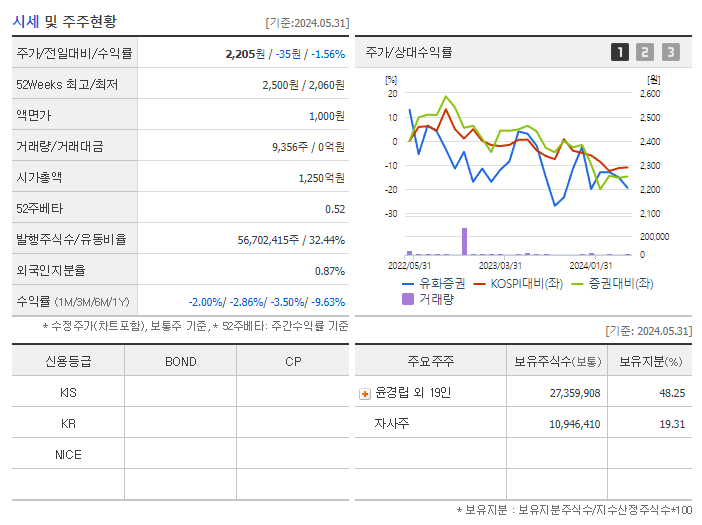Click 보유주식수(보통) column header

[557, 361]
